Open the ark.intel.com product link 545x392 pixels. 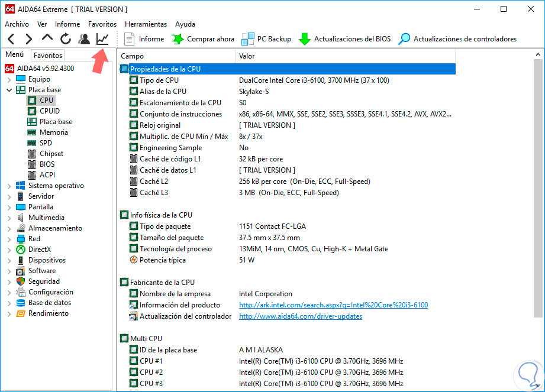(333, 305)
